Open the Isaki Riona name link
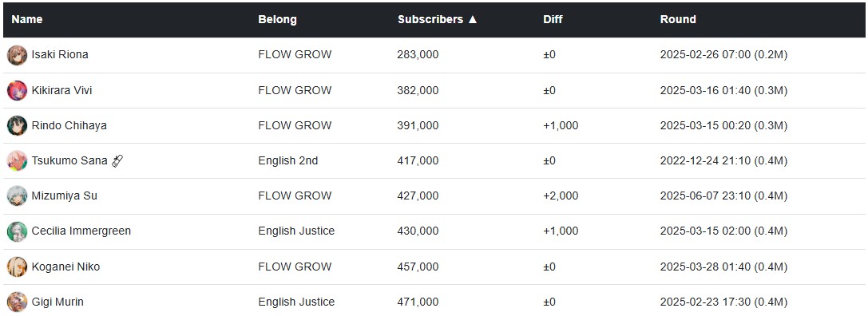The width and height of the screenshot is (868, 316). pyautogui.click(x=60, y=55)
